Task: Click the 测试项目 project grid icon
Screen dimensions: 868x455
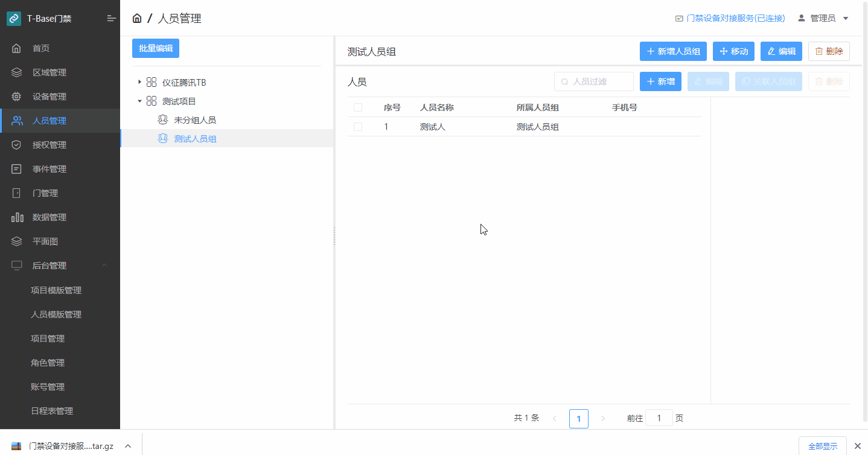Action: pyautogui.click(x=152, y=101)
